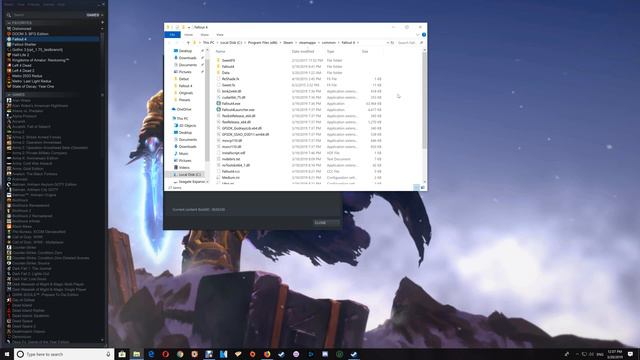Open Music folder under This PC

tap(183, 153)
